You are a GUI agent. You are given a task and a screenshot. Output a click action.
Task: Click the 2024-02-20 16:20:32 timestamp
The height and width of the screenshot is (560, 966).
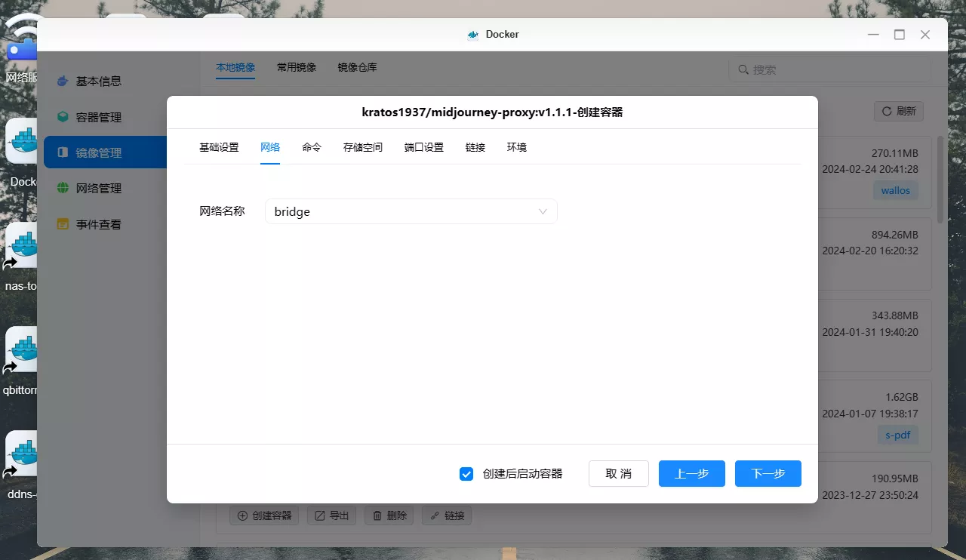(x=870, y=251)
